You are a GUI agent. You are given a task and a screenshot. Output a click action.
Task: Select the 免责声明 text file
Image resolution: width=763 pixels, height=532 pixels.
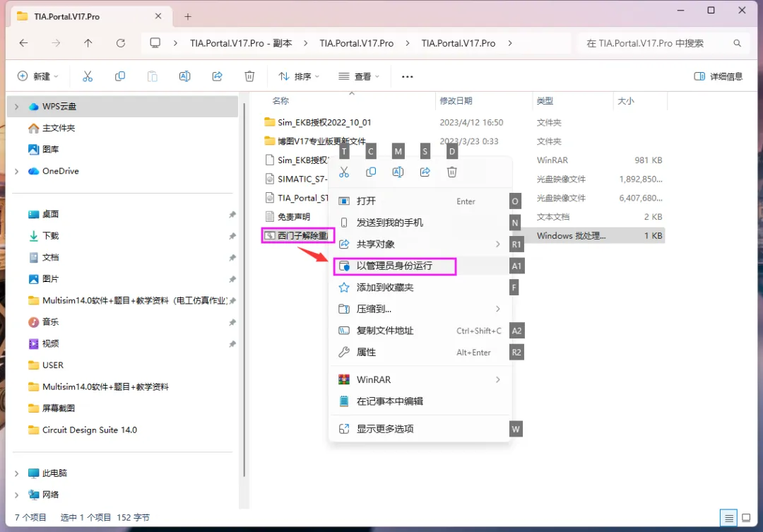(288, 217)
